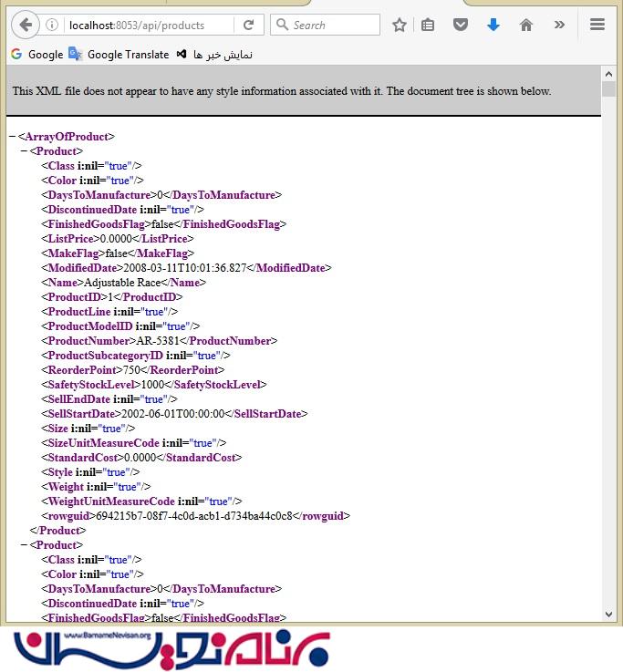Click the ProductID value 1
The width and height of the screenshot is (623, 672).
coord(110,297)
